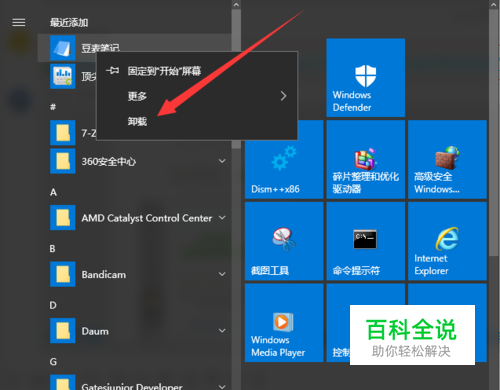Select 固定到"开始"屏幕 in context menu
This screenshot has height=390, width=500.
197,71
